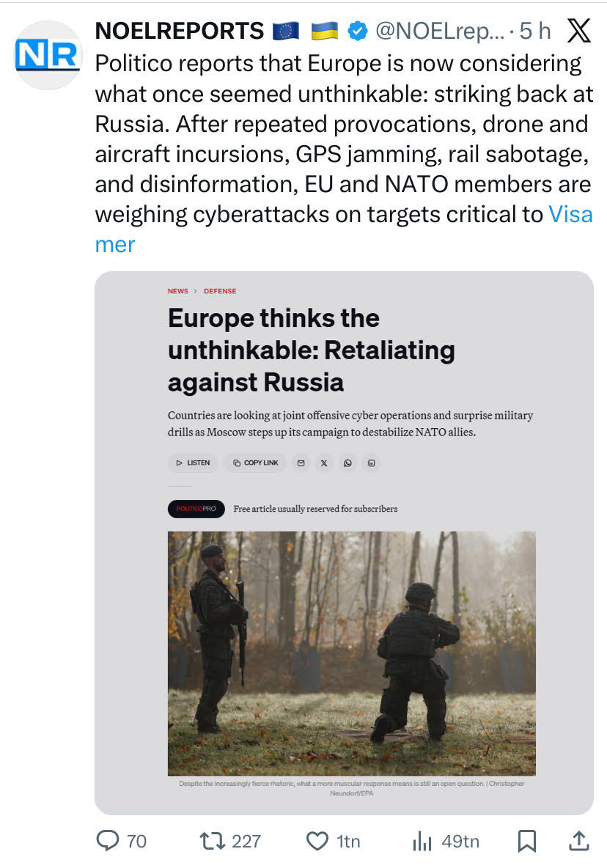Open the NOELREPORTS profile avatar
The height and width of the screenshot is (868, 607).
(x=48, y=55)
